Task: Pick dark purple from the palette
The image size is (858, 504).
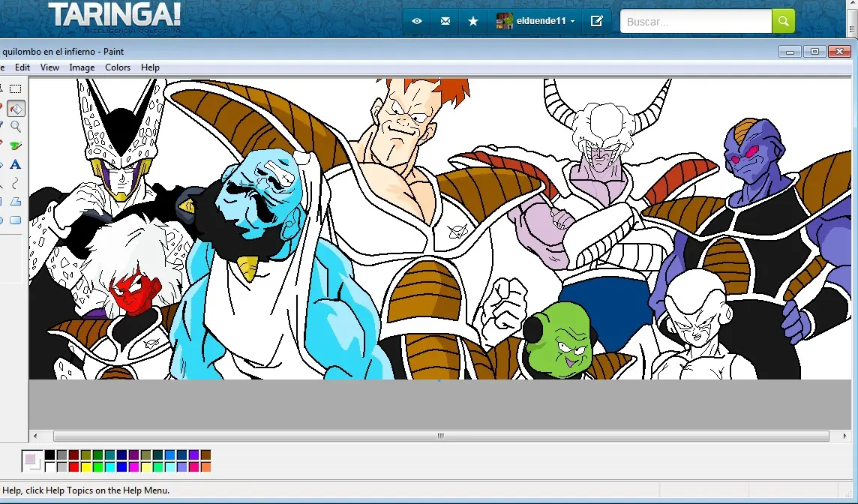Action: point(134,454)
